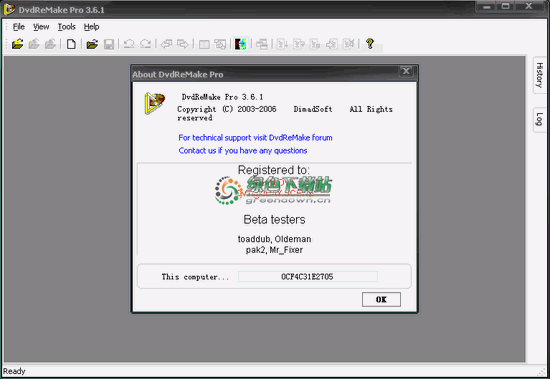Click the overlapping windows toolbar icon

220,44
